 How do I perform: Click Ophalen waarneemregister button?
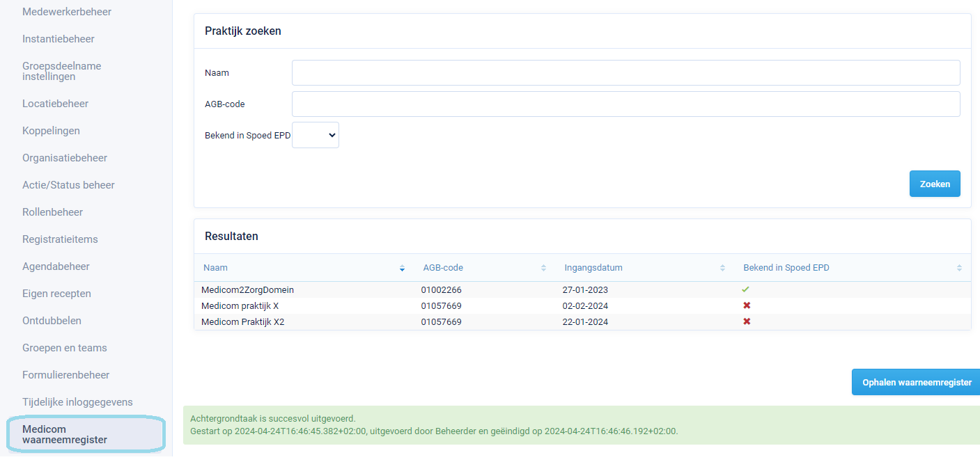916,382
